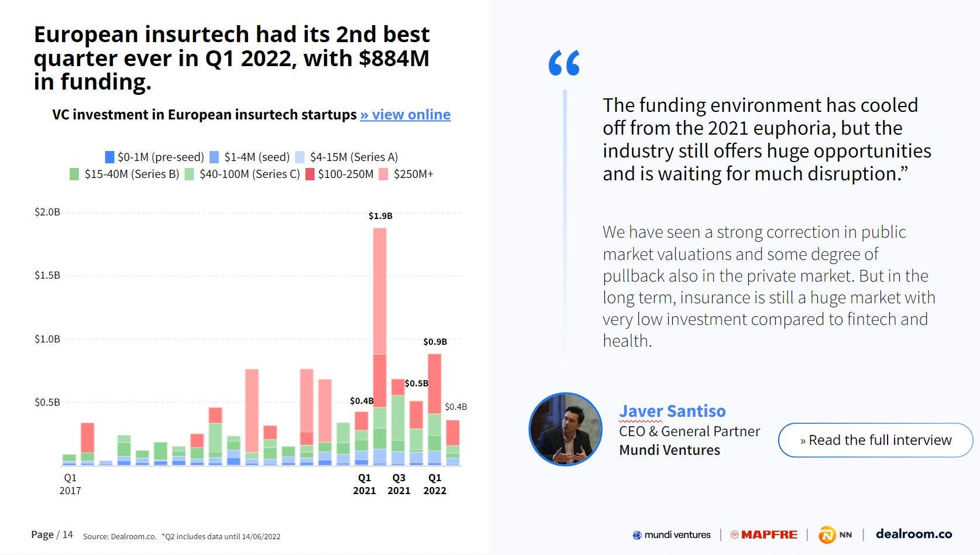Click the NN orange logo icon
The width and height of the screenshot is (980, 555).
tap(827, 535)
